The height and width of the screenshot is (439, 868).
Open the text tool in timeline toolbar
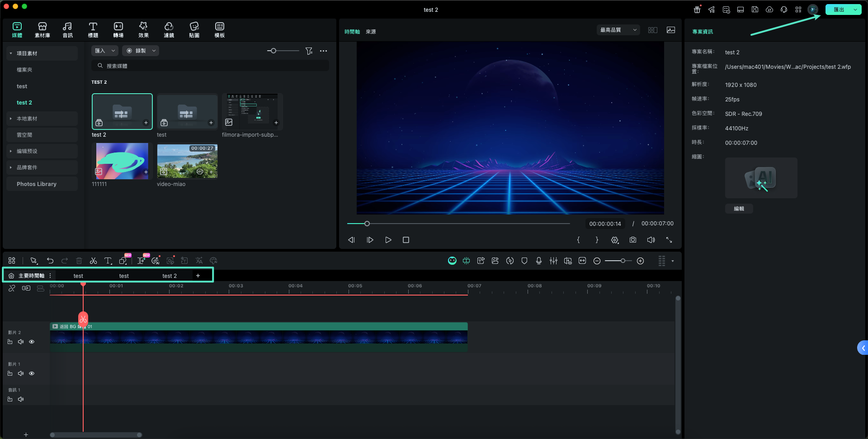(x=108, y=261)
